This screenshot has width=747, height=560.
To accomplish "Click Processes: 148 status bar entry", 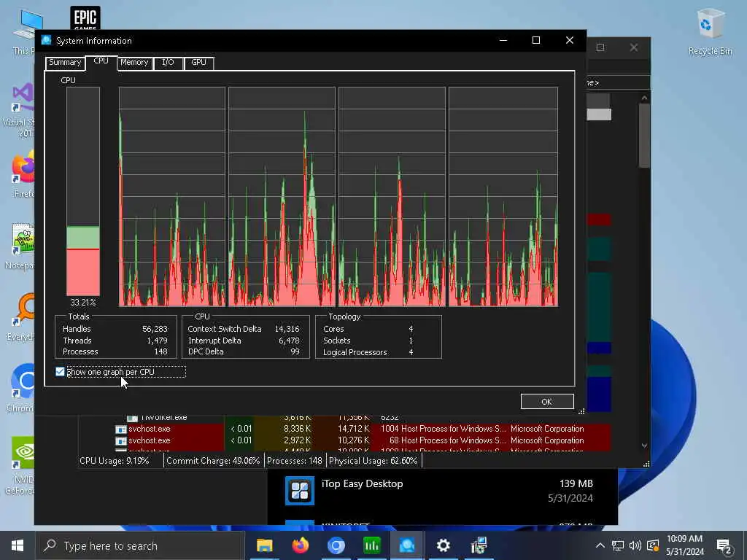I will click(295, 461).
